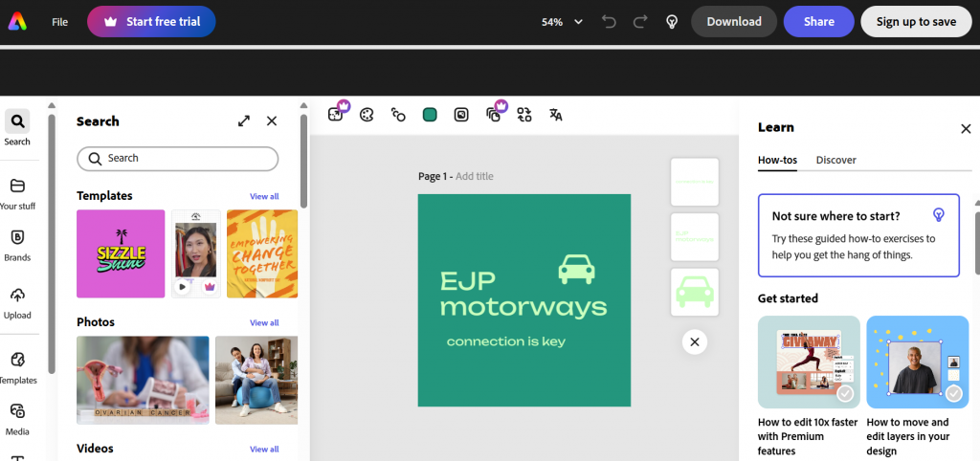Open the Your stuff folder icon
Screen dimensions: 980x461
point(17,186)
